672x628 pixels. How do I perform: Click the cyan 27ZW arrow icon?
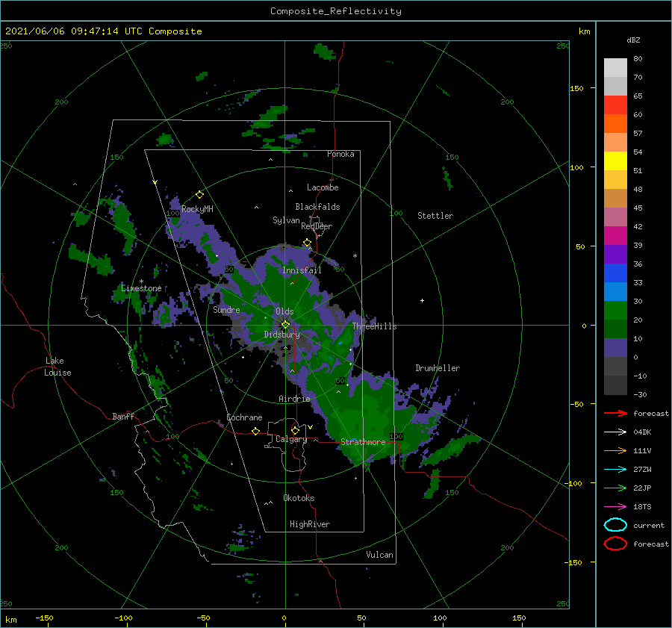coord(615,470)
